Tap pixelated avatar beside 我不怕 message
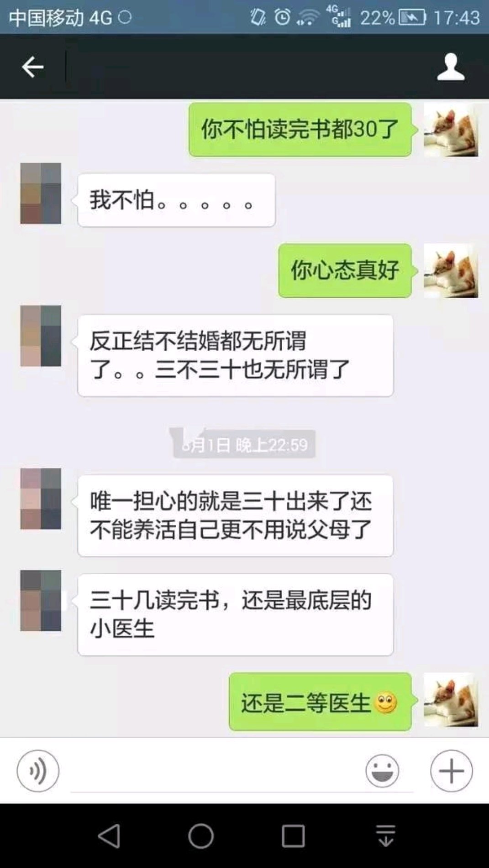Image resolution: width=489 pixels, height=868 pixels. pos(41,193)
